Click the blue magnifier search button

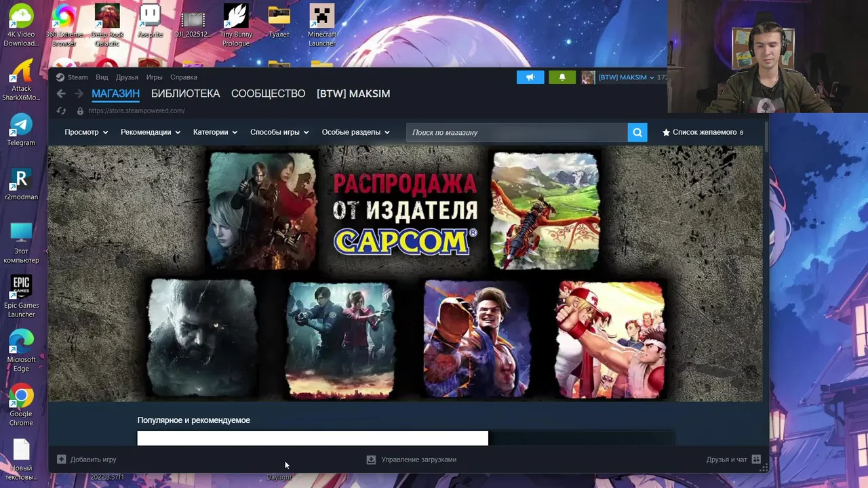click(637, 132)
